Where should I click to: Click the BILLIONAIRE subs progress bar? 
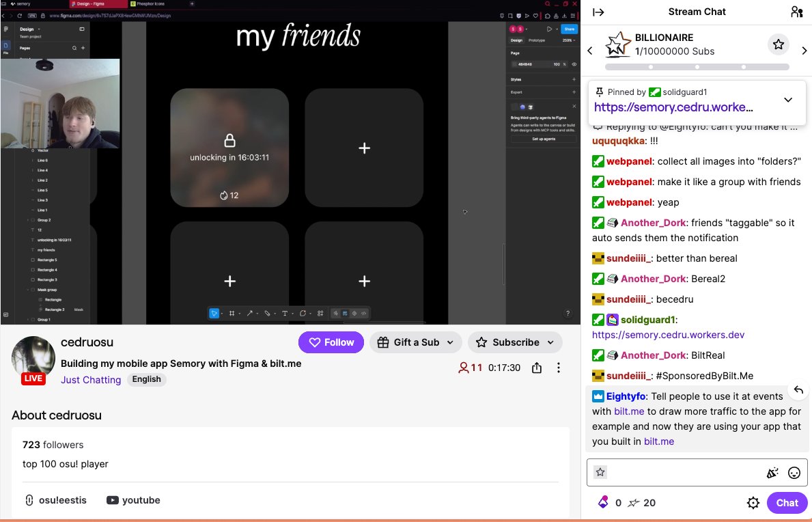click(697, 67)
